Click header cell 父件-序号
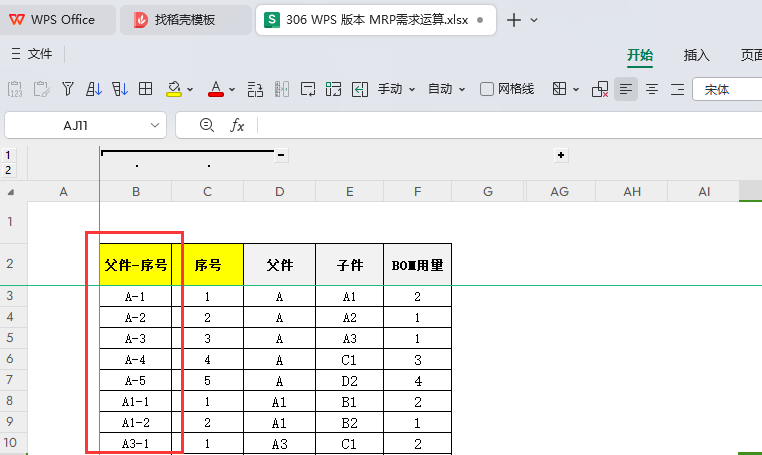The width and height of the screenshot is (762, 455). pyautogui.click(x=136, y=264)
